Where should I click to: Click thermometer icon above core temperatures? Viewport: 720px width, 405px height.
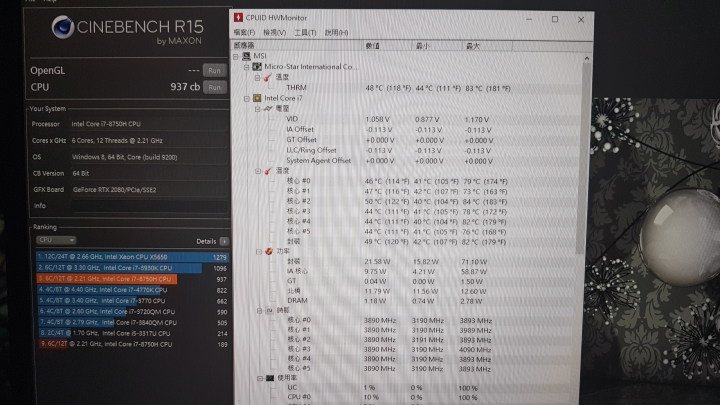(x=268, y=171)
